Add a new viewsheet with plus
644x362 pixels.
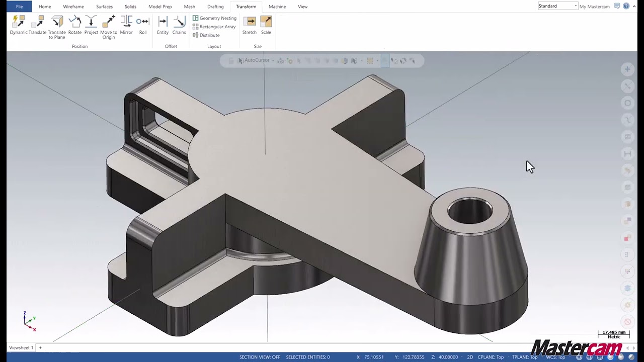[x=40, y=347]
